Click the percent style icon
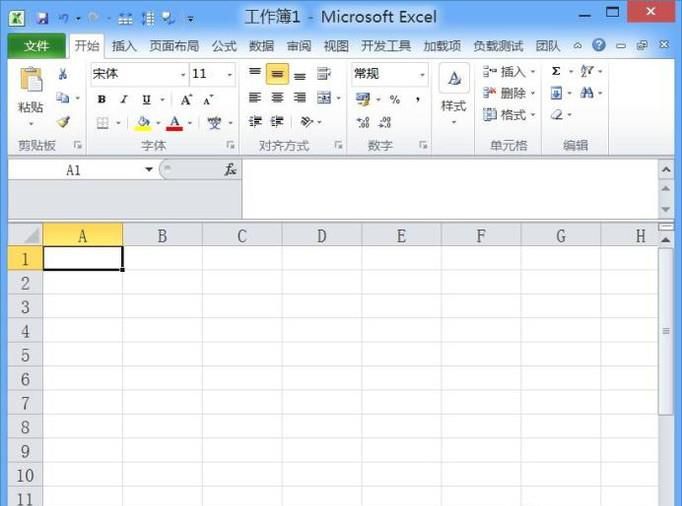Screen dimensions: 682x506 395,99
